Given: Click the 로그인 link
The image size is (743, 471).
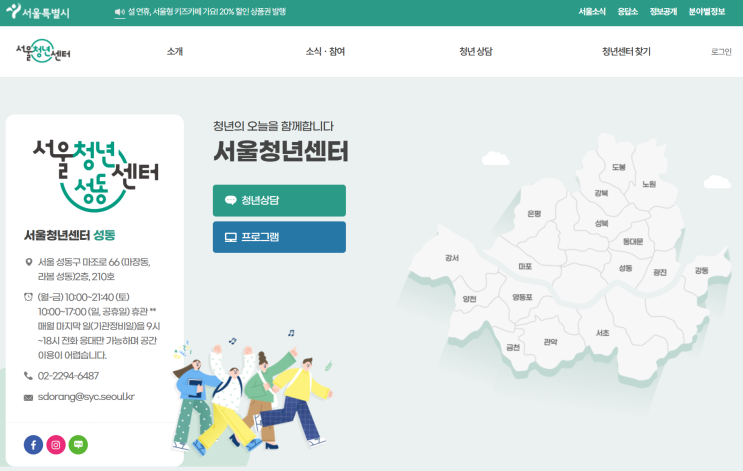Looking at the screenshot, I should tap(721, 51).
